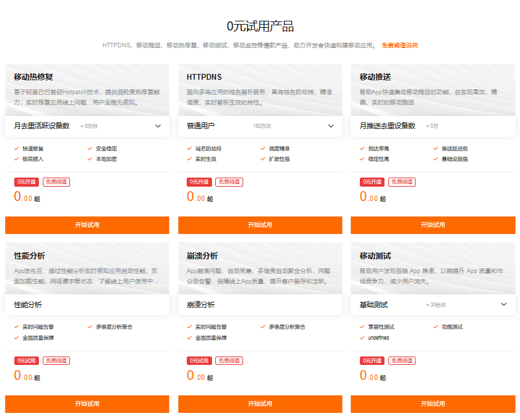Click the 基础设施强 feature text

point(455,159)
